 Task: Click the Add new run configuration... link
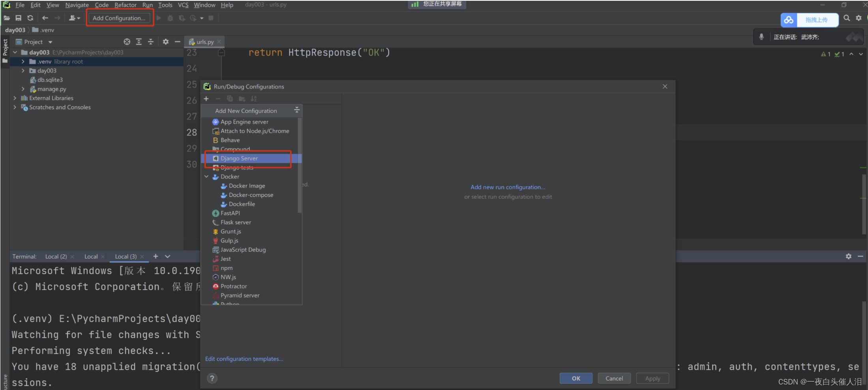pos(508,187)
